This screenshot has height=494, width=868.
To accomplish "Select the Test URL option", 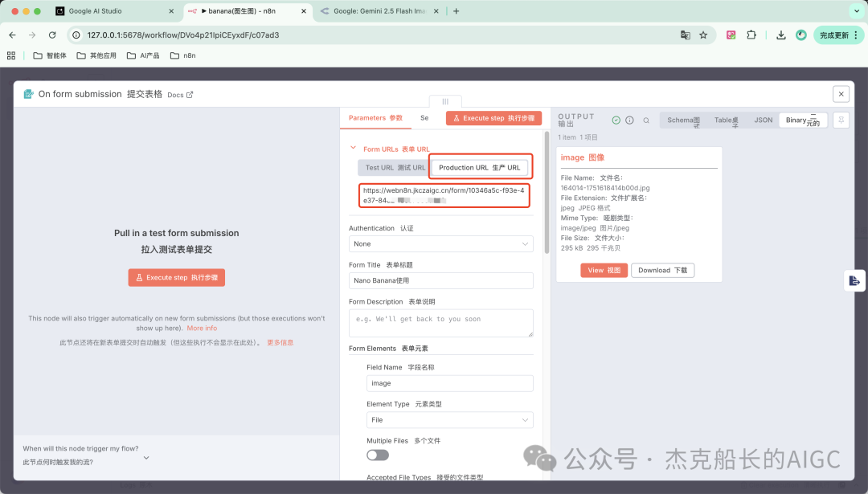I will tap(395, 168).
